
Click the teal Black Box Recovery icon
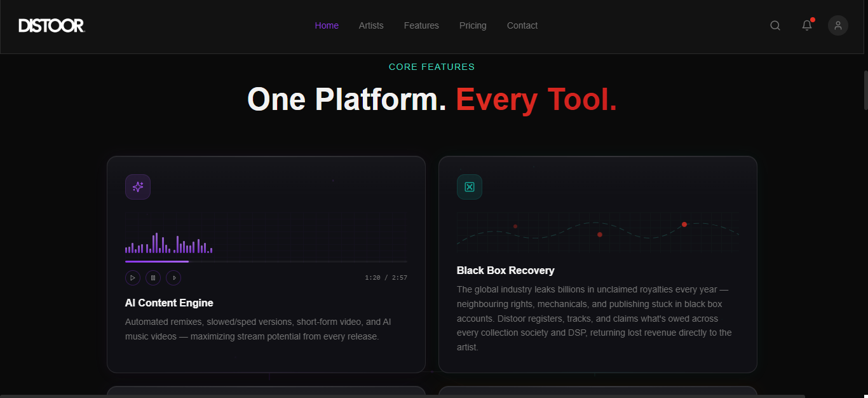(x=470, y=187)
